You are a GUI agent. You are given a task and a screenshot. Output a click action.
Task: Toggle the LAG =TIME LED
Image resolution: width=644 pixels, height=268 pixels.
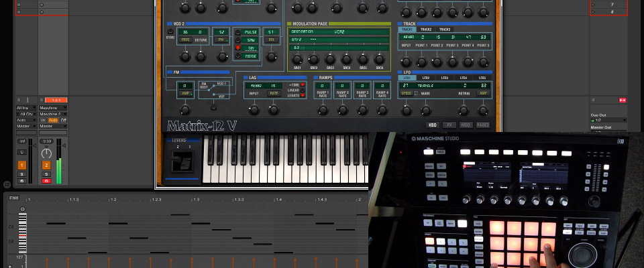[x=303, y=84]
